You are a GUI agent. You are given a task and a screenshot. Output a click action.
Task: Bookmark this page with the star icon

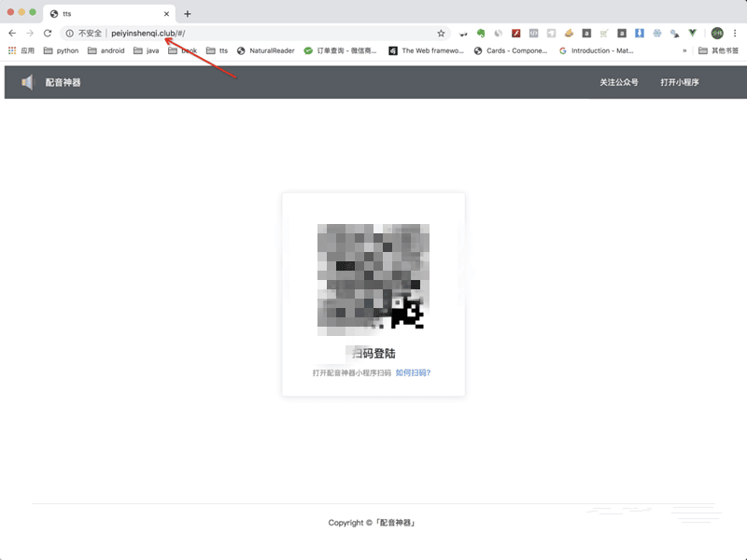click(x=441, y=34)
